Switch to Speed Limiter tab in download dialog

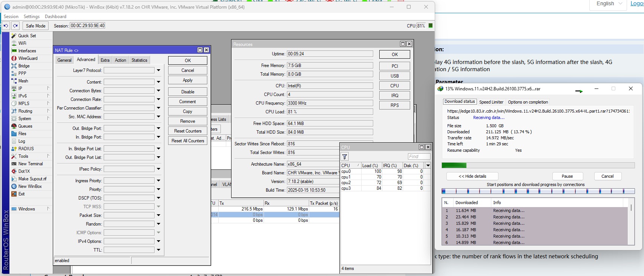point(491,102)
